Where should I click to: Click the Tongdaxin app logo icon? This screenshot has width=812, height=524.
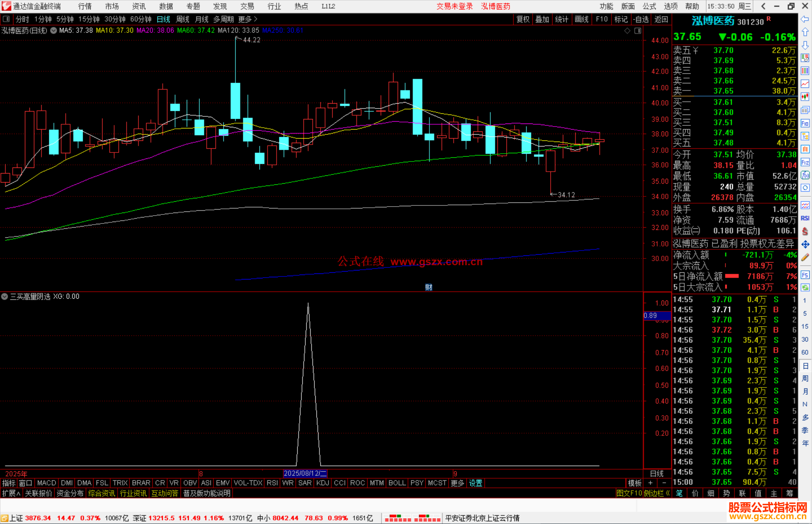6,6
